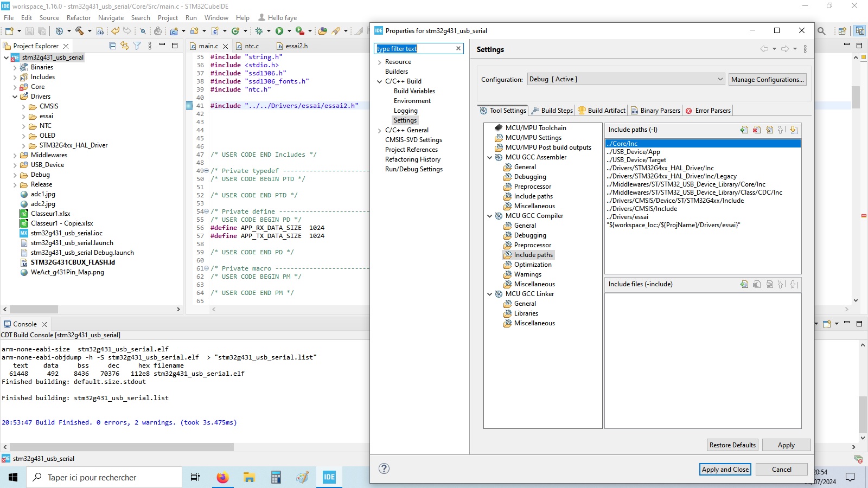Expand the Middlewares tree node
Image resolution: width=868 pixels, height=488 pixels.
(x=15, y=155)
